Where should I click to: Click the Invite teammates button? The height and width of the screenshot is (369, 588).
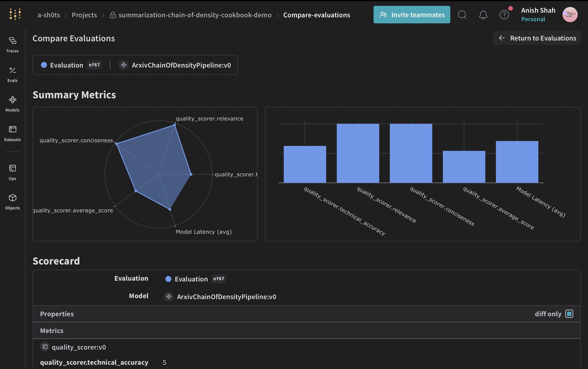pos(411,15)
